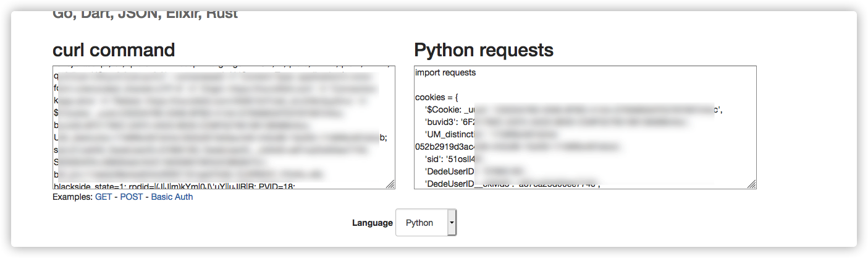The image size is (868, 258).
Task: Click the resize handle of curl command box
Action: [390, 184]
